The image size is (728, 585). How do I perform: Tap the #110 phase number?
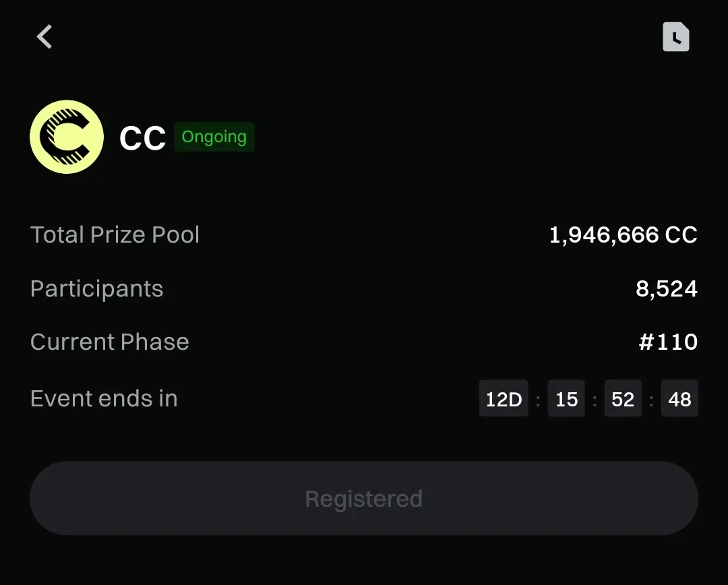668,342
